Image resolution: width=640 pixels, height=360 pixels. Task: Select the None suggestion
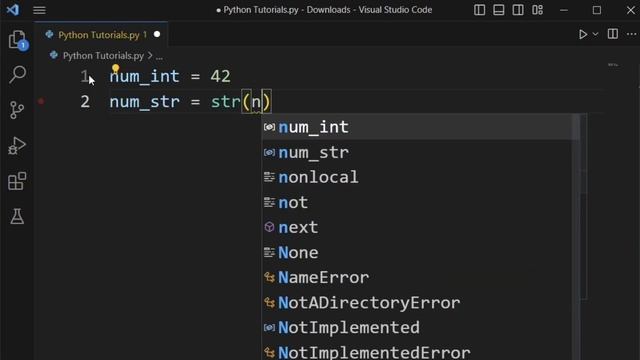pyautogui.click(x=418, y=253)
